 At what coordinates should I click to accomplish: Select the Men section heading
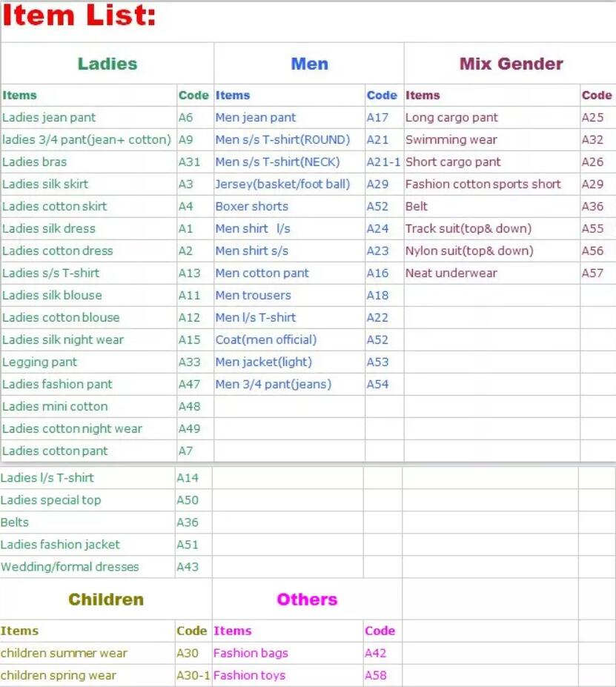309,64
